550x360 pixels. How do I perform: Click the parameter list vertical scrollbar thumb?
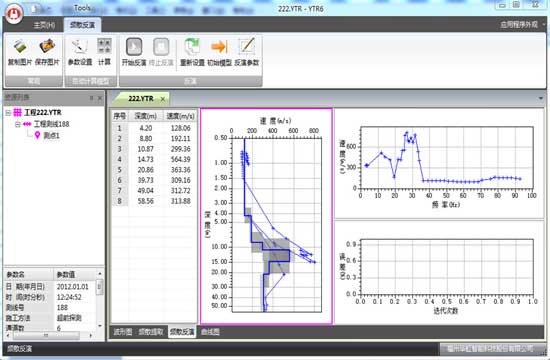pyautogui.click(x=100, y=287)
